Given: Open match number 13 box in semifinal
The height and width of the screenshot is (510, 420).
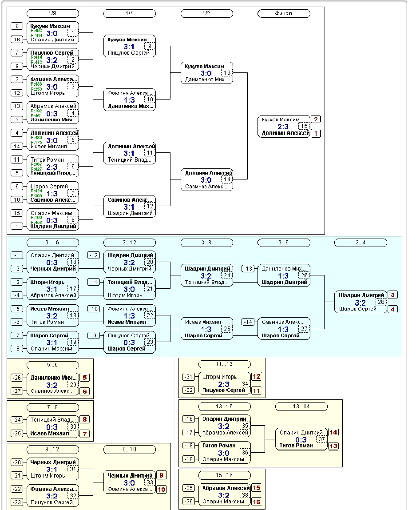Looking at the screenshot, I should coord(227,73).
